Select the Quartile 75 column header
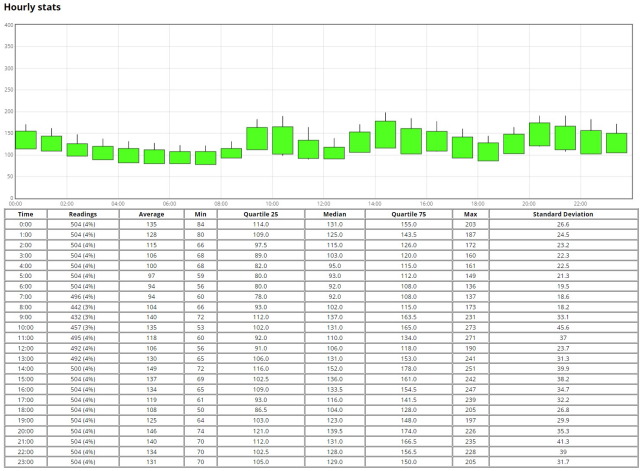The image size is (640, 471). [409, 214]
